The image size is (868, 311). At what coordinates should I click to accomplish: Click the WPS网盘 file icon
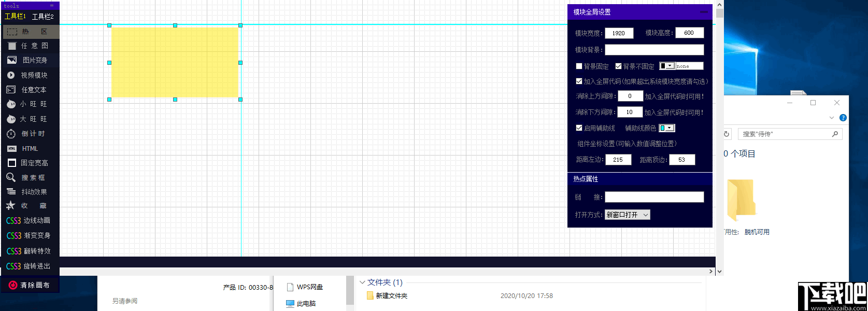(x=290, y=287)
